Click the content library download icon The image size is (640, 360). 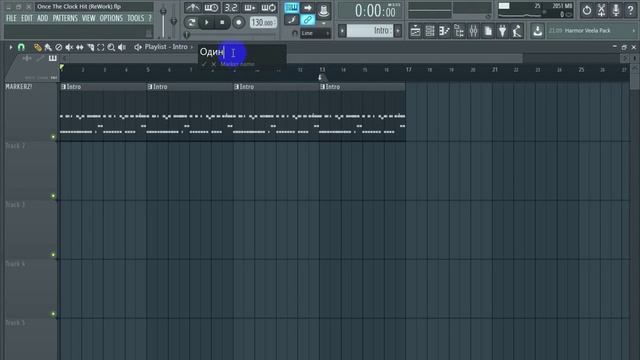(x=538, y=31)
